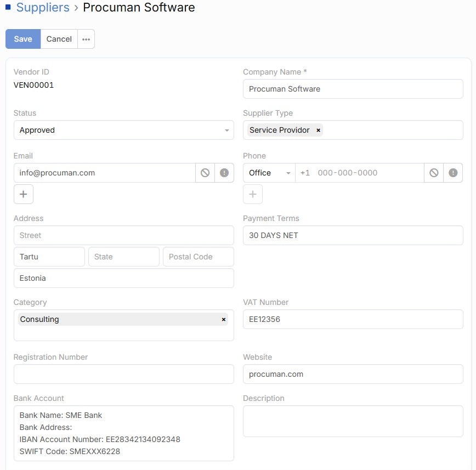Open the Office phone type dropdown
The width and height of the screenshot is (476, 470).
(268, 172)
